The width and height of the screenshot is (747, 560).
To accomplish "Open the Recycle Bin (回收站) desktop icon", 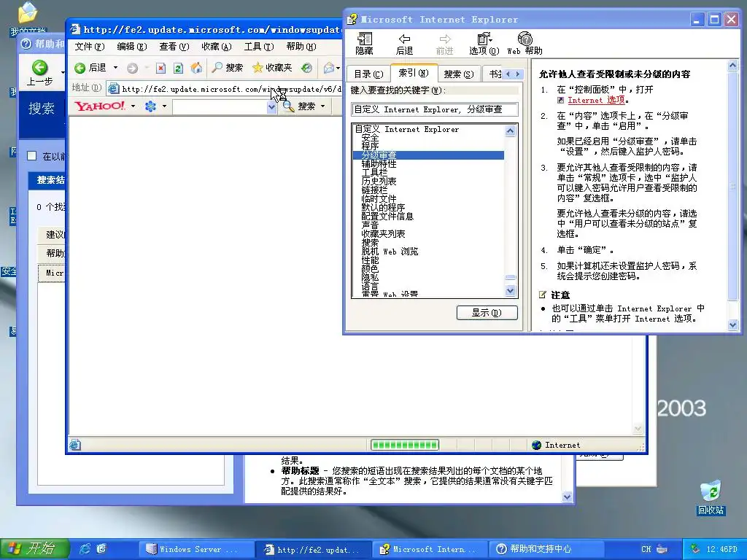I will coord(711,497).
